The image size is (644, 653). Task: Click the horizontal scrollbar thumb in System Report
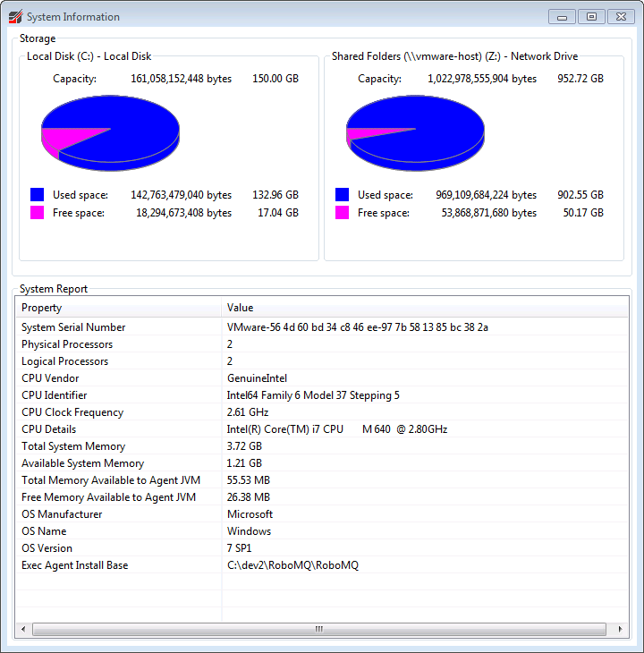[318, 630]
